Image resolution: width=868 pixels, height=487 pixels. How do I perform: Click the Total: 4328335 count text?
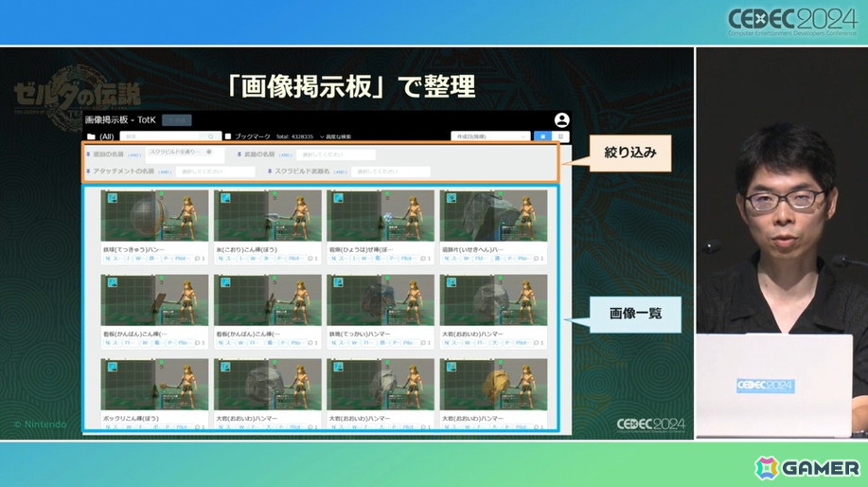(294, 136)
